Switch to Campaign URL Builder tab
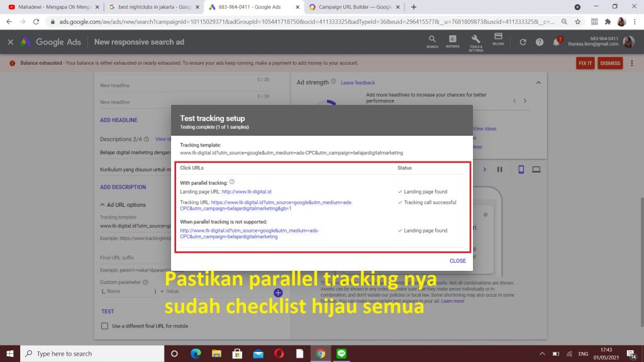The image size is (644, 362). pyautogui.click(x=354, y=7)
